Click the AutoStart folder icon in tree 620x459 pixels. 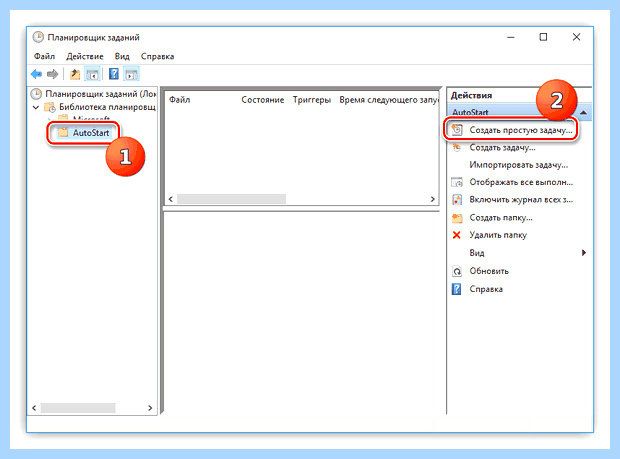(x=63, y=132)
